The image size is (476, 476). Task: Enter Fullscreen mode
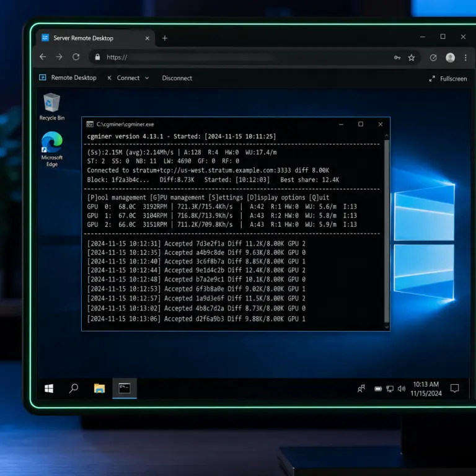[448, 79]
